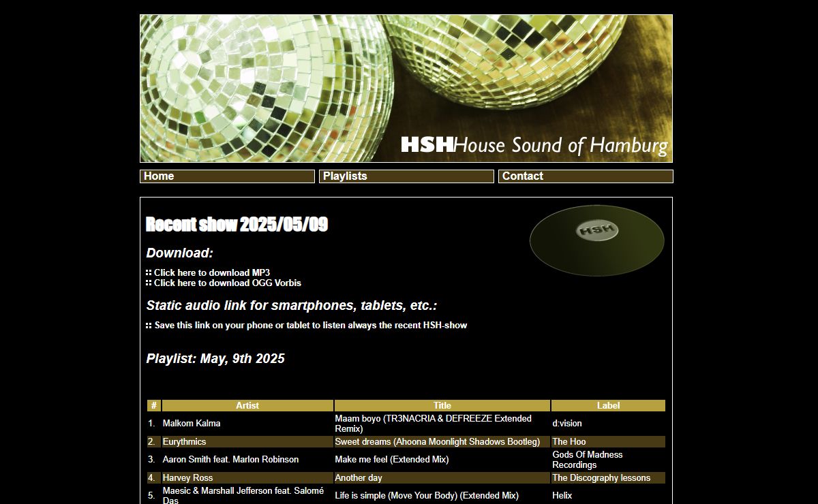Select label d:vision

(567, 424)
